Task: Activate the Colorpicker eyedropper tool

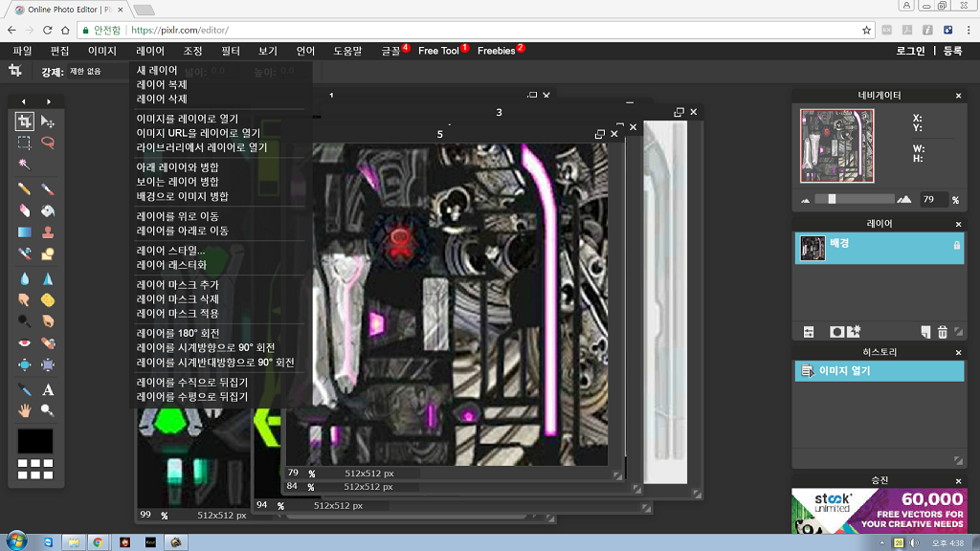Action: pyautogui.click(x=24, y=390)
